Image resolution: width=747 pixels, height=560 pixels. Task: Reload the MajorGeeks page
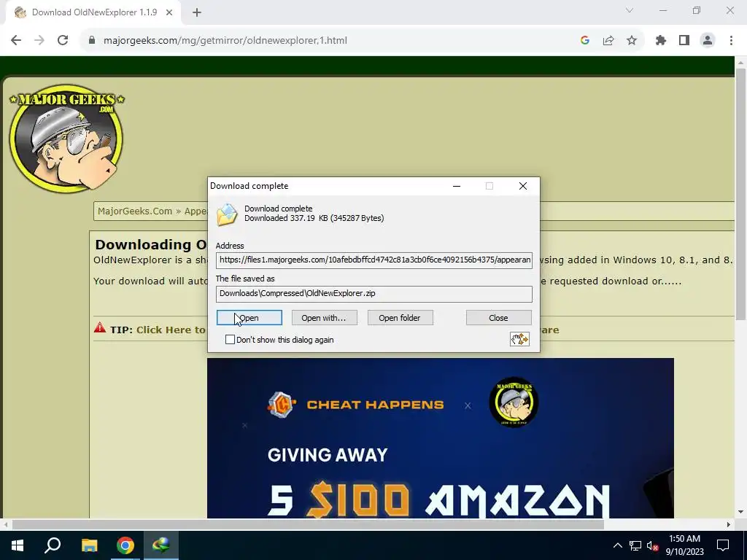(63, 41)
